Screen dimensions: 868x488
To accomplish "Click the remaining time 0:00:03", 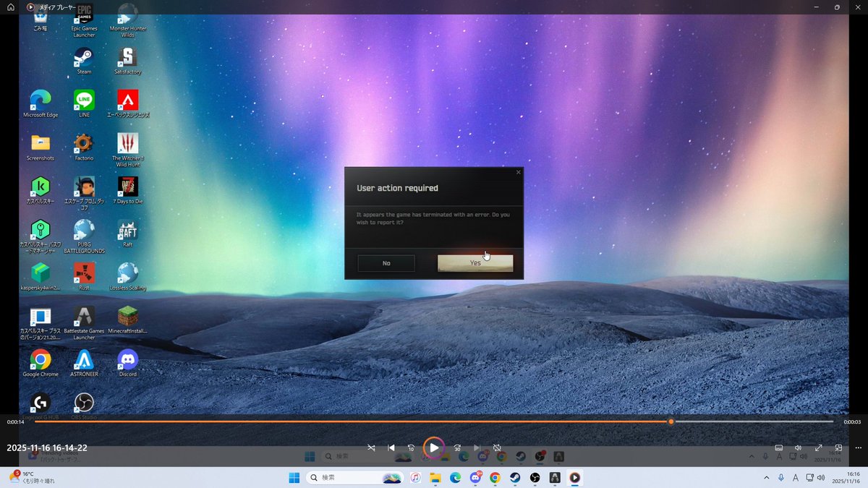I will coord(852,421).
